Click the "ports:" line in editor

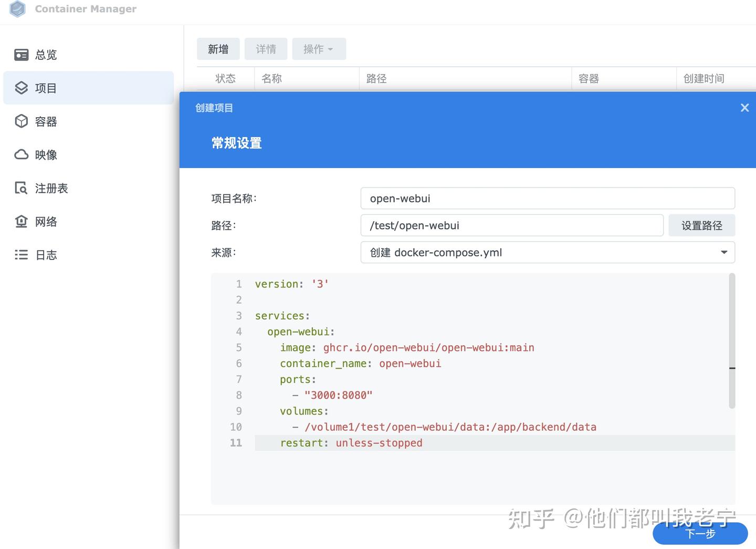pos(298,379)
